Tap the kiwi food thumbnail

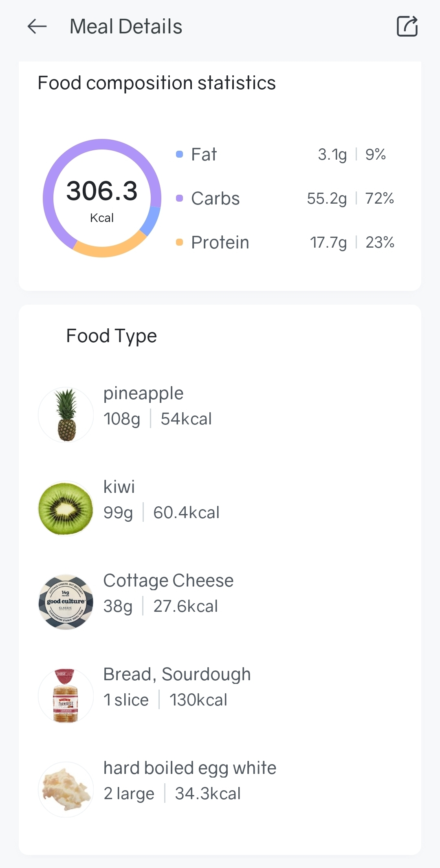(x=66, y=508)
